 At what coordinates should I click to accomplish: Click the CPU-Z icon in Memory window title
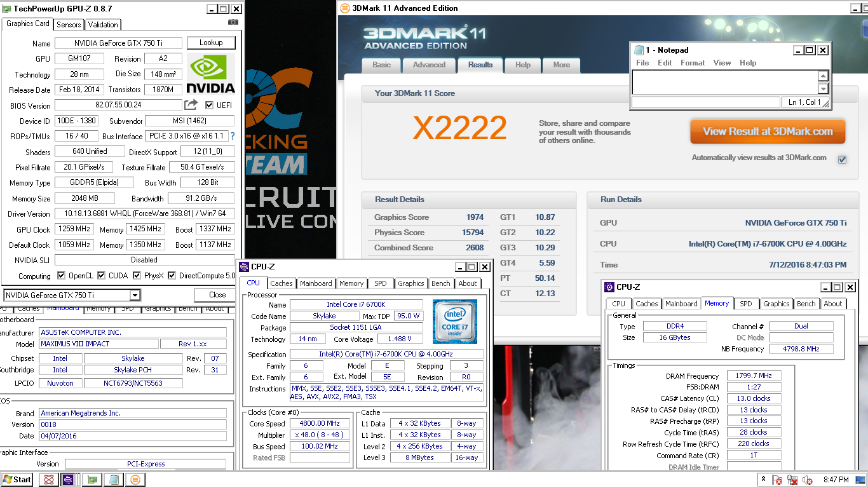(x=609, y=287)
